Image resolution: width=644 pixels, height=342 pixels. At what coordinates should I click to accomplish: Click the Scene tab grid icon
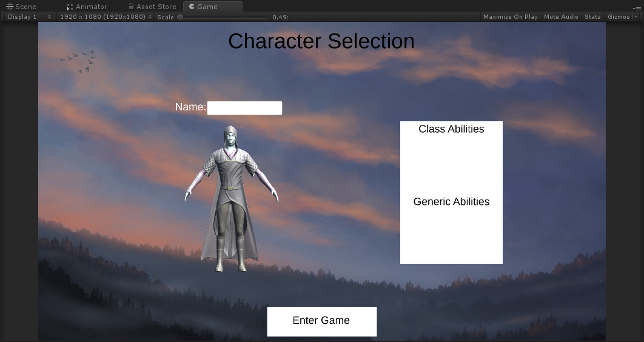pos(10,7)
